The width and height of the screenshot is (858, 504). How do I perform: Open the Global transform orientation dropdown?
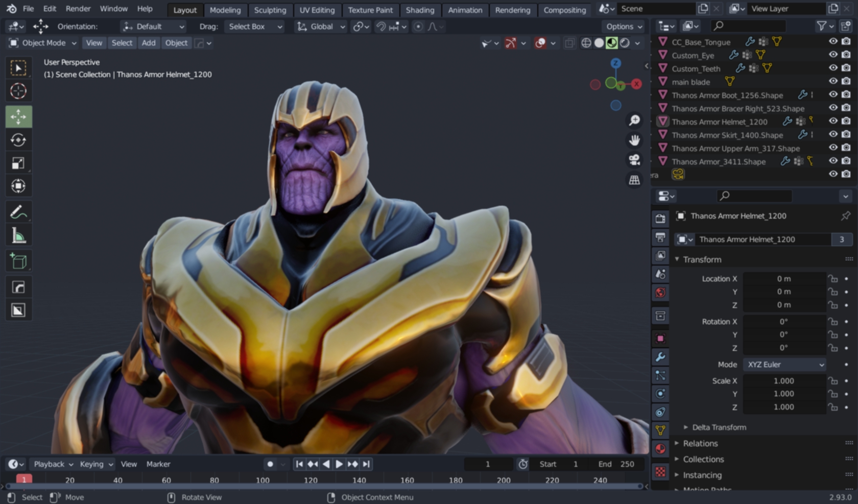coord(321,27)
